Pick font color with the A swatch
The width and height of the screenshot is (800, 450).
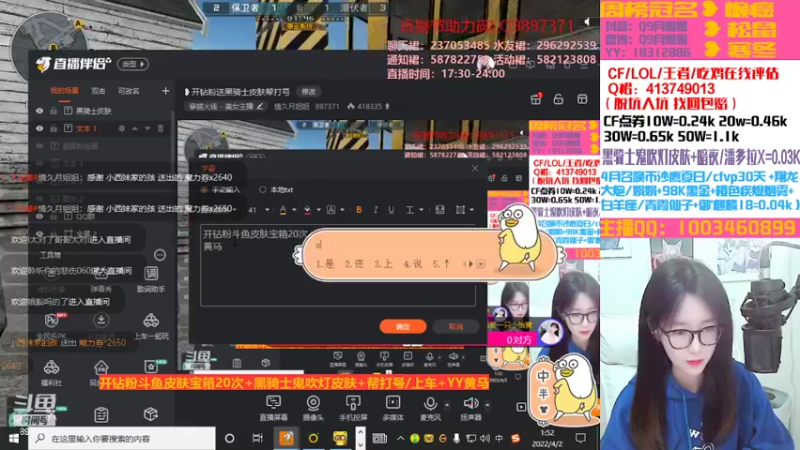283,210
